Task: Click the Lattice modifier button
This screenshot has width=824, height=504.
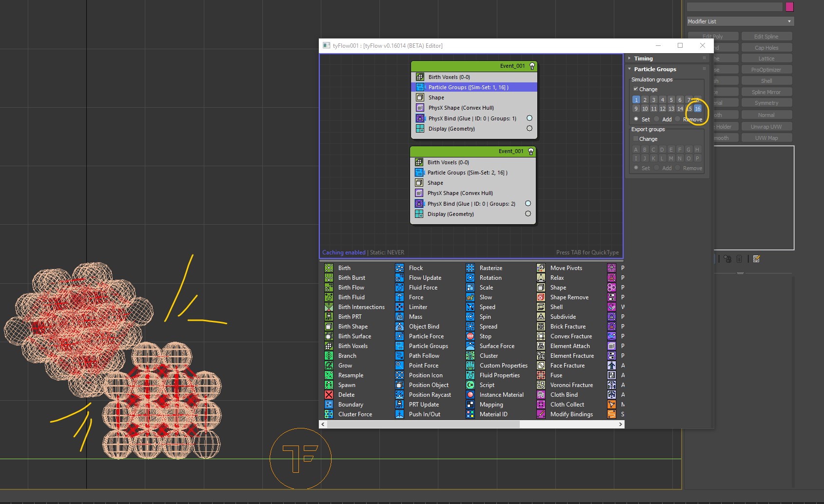Action: pyautogui.click(x=766, y=58)
